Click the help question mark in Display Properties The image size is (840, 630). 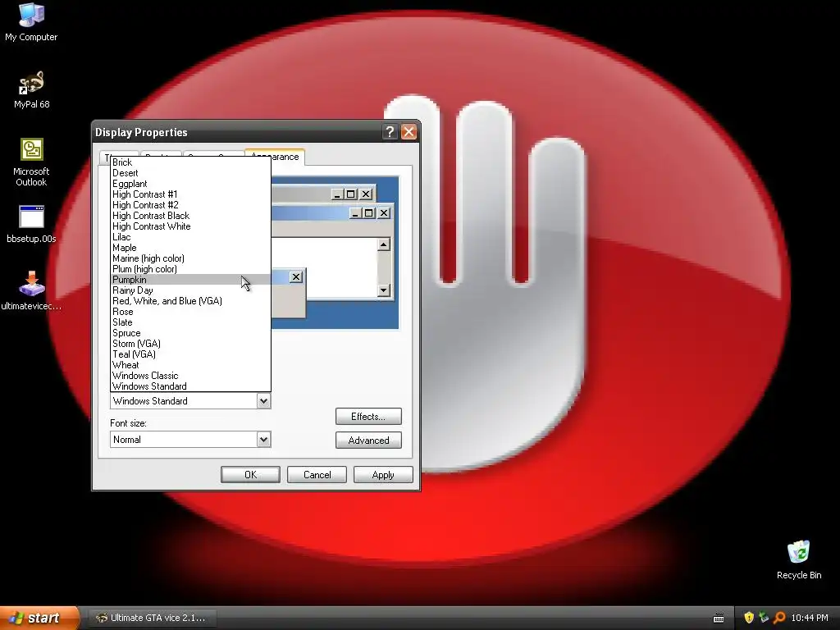tap(390, 132)
